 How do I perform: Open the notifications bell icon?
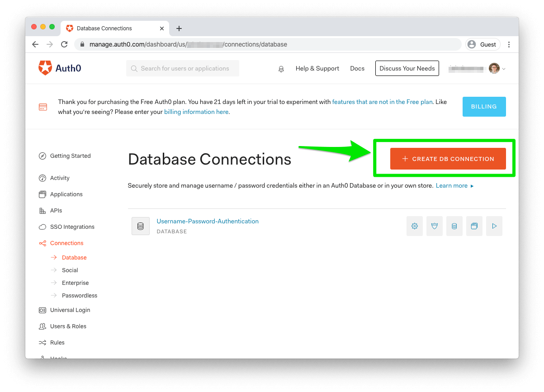pos(281,69)
